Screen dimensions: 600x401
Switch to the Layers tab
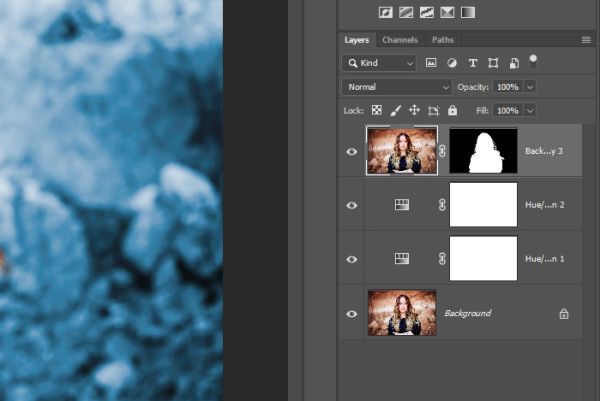(x=357, y=40)
